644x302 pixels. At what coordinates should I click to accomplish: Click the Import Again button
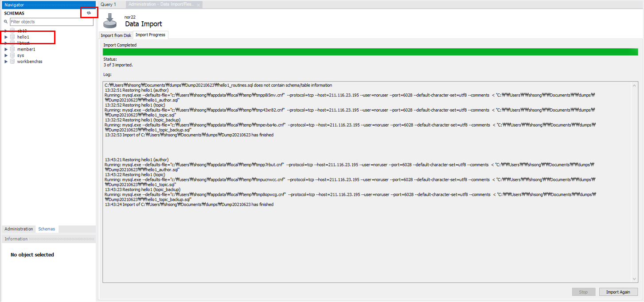618,292
